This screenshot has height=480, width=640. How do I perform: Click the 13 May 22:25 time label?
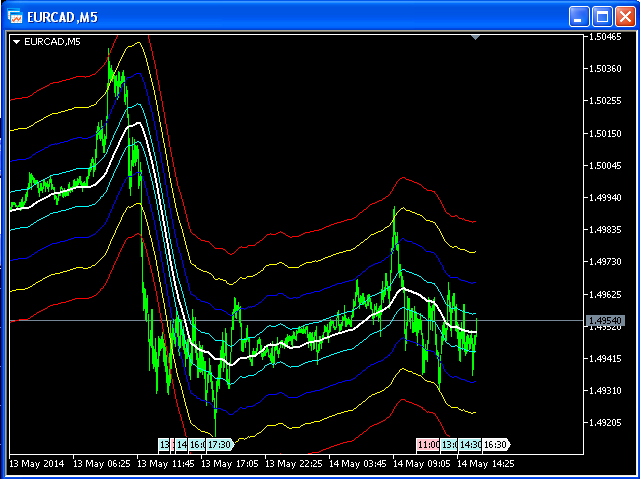pos(294,464)
